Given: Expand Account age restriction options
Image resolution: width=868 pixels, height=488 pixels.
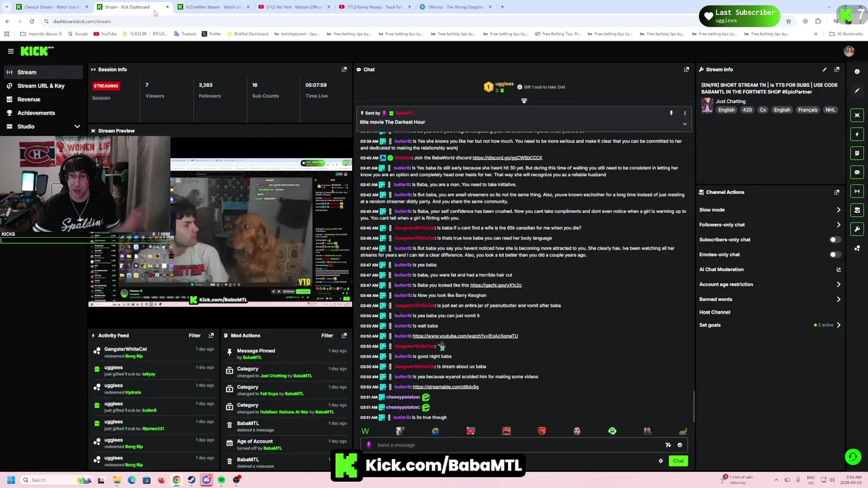Looking at the screenshot, I should (x=838, y=285).
